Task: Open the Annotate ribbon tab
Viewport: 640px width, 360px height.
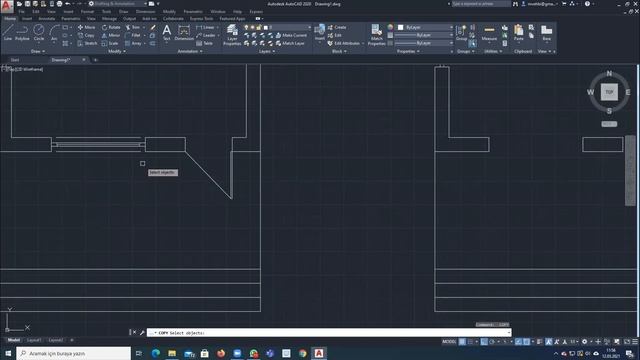Action: 47,19
